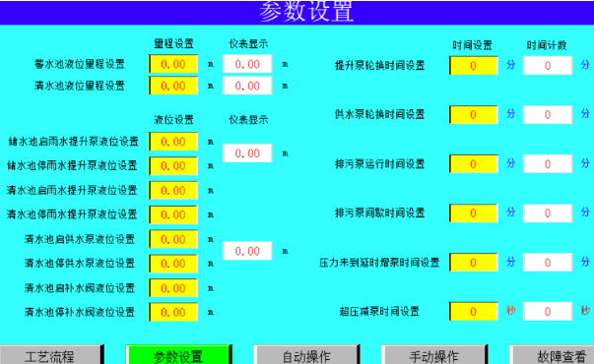
Task: Open the 手动操作 screen button
Action: tap(434, 355)
